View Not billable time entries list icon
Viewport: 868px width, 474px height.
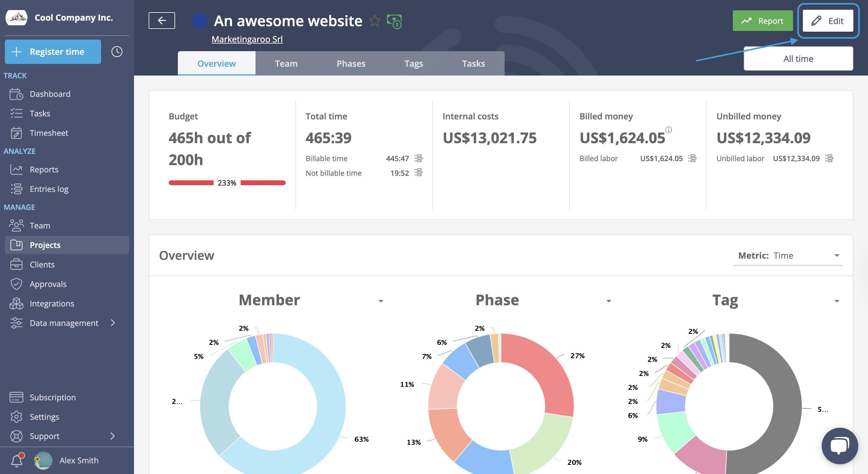(x=418, y=173)
